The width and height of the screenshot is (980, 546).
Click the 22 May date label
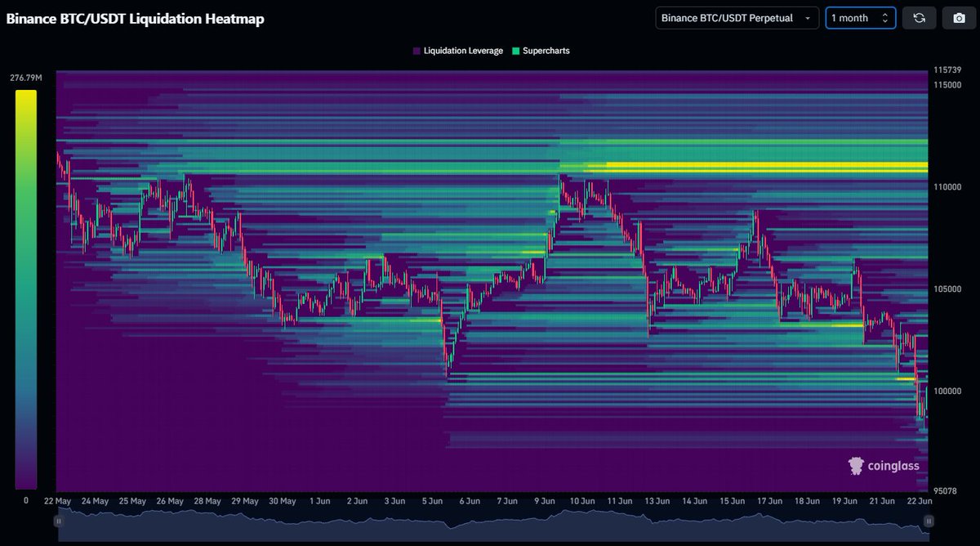[x=58, y=501]
